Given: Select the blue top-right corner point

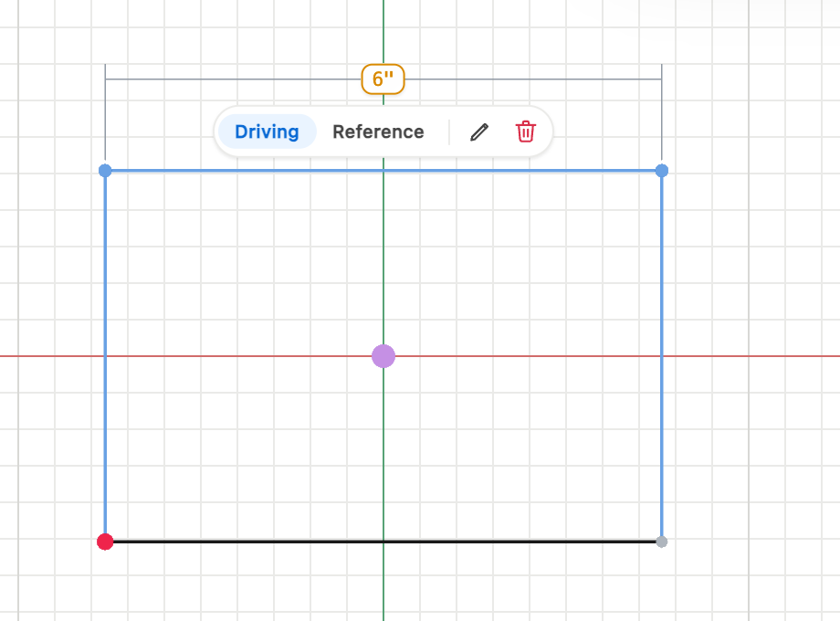Looking at the screenshot, I should (x=662, y=171).
